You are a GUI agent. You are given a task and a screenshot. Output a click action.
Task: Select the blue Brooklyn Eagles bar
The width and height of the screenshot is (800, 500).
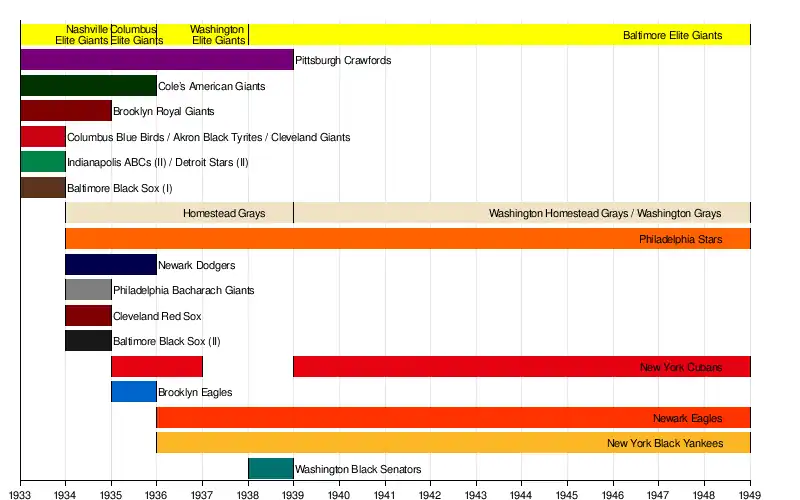133,392
